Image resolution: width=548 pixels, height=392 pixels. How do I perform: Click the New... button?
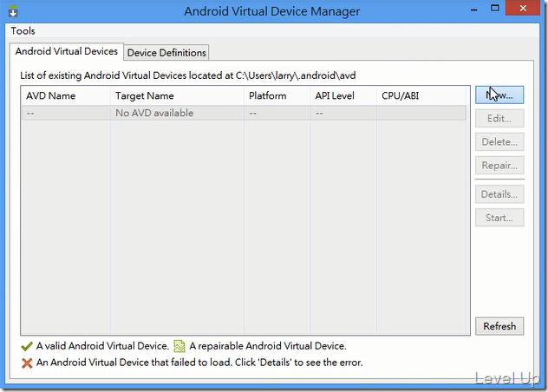(x=499, y=95)
